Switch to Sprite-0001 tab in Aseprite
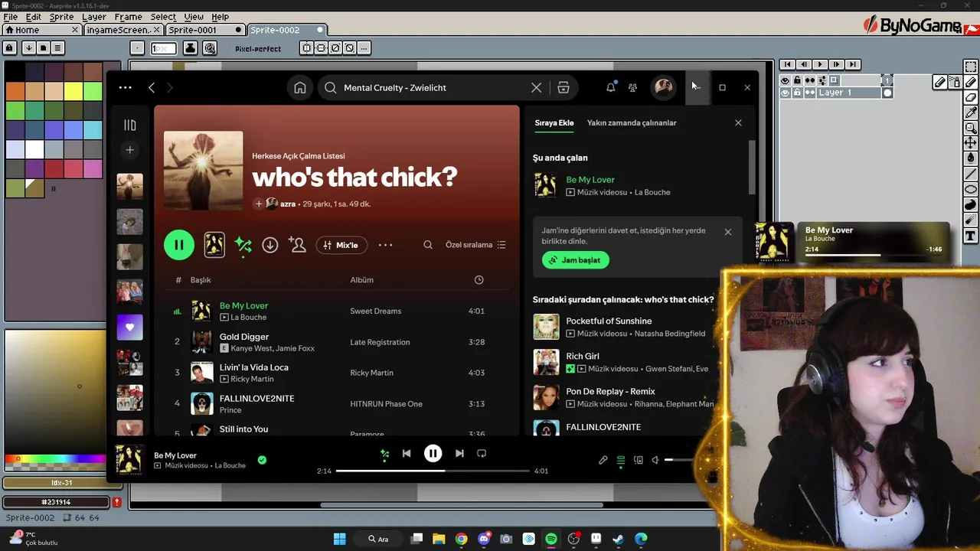The image size is (980, 551). [x=204, y=30]
